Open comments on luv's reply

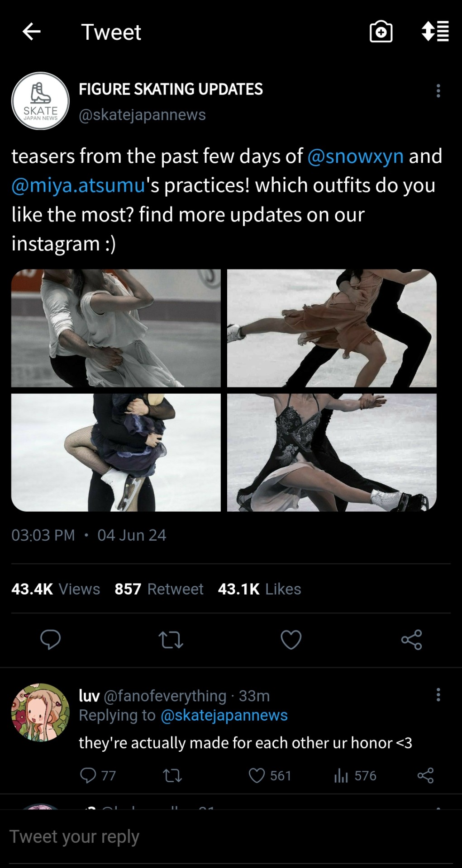click(x=88, y=776)
